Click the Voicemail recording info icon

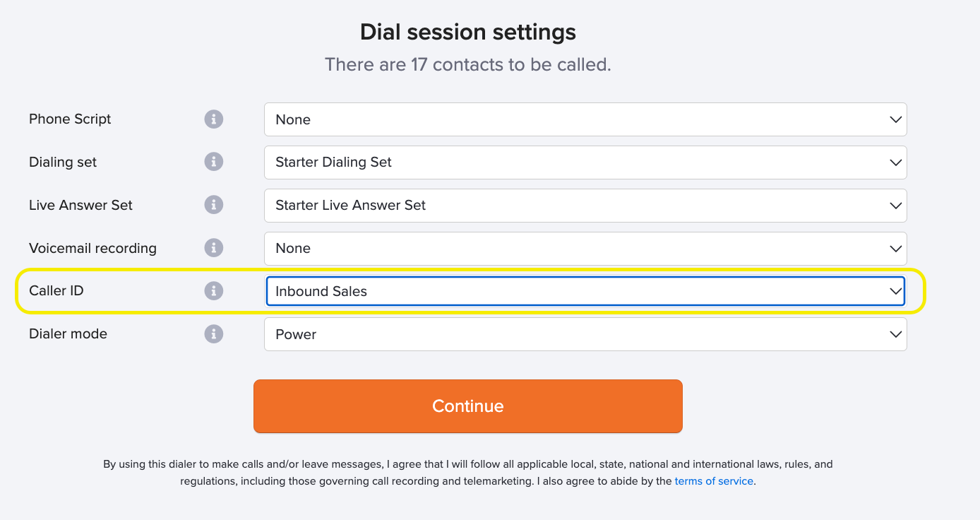[214, 248]
